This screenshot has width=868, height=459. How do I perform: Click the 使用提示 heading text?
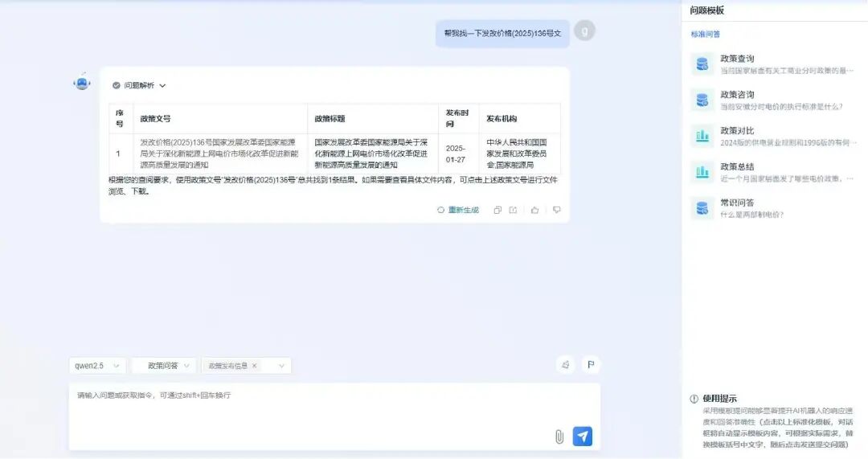719,399
